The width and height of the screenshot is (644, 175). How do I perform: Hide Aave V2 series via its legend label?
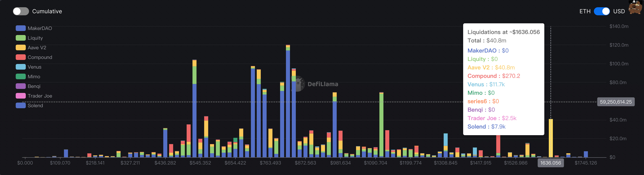pyautogui.click(x=37, y=47)
